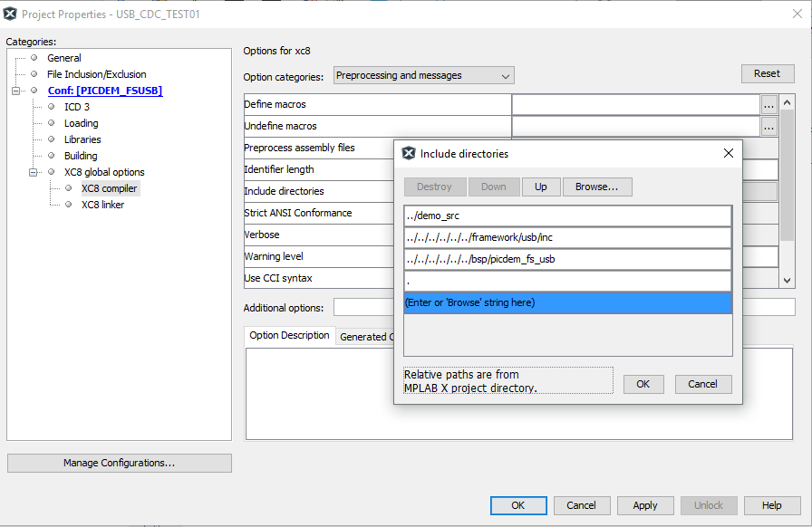Image resolution: width=812 pixels, height=527 pixels.
Task: Select the General category
Action: click(x=64, y=58)
